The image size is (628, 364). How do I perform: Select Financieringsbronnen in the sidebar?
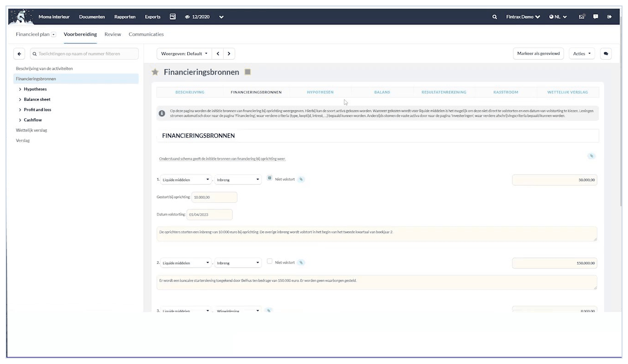76,79
